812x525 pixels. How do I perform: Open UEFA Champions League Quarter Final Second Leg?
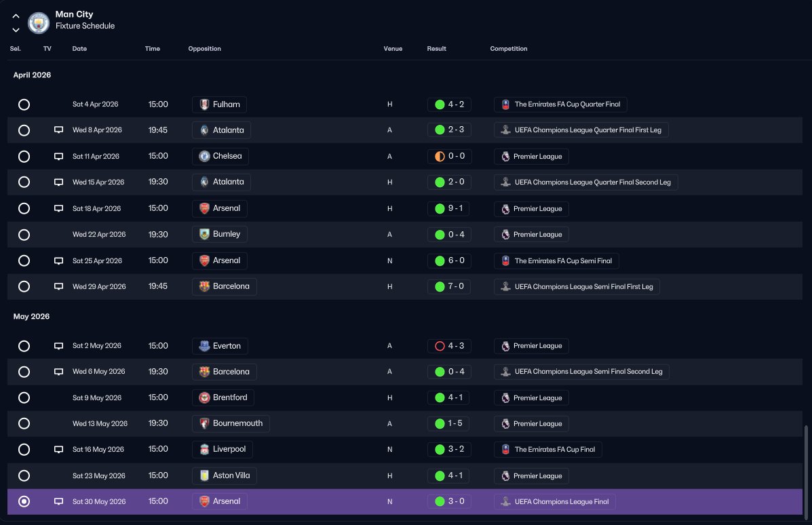[x=586, y=182]
